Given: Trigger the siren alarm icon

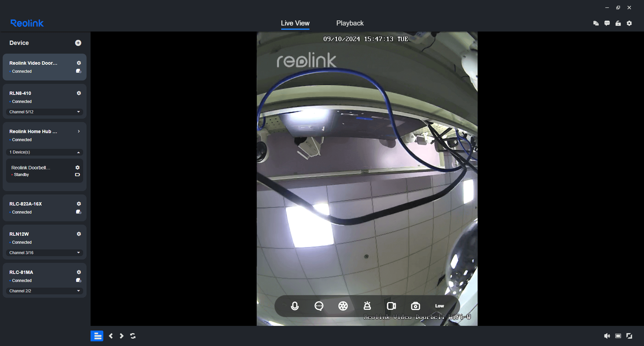Looking at the screenshot, I should pos(367,306).
